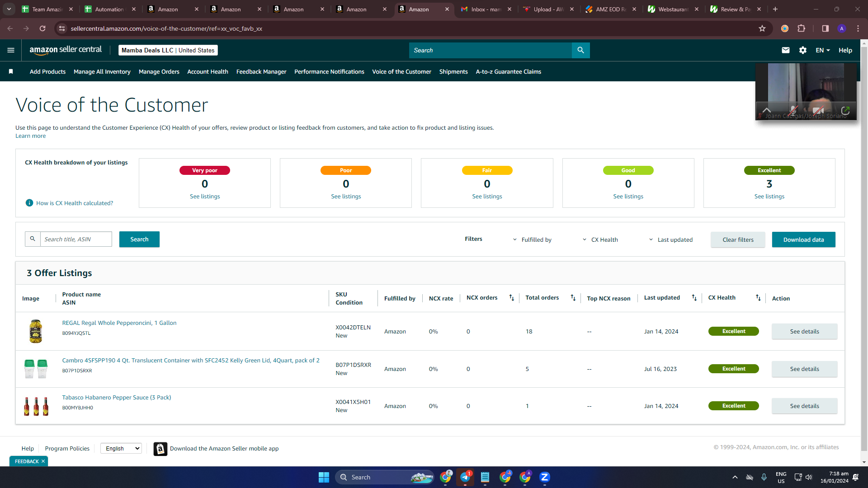Open Telegram from the taskbar
The image size is (868, 488).
pos(465,477)
